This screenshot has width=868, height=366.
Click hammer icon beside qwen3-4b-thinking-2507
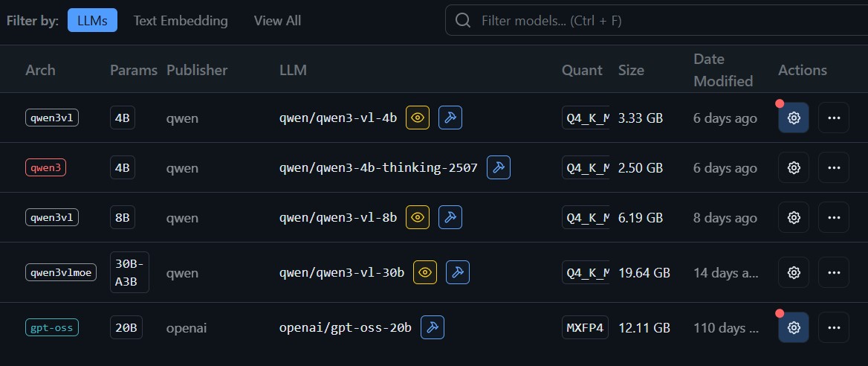499,167
